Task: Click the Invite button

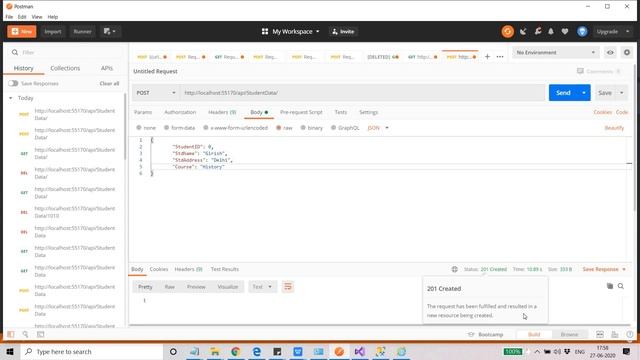Action: tap(343, 31)
